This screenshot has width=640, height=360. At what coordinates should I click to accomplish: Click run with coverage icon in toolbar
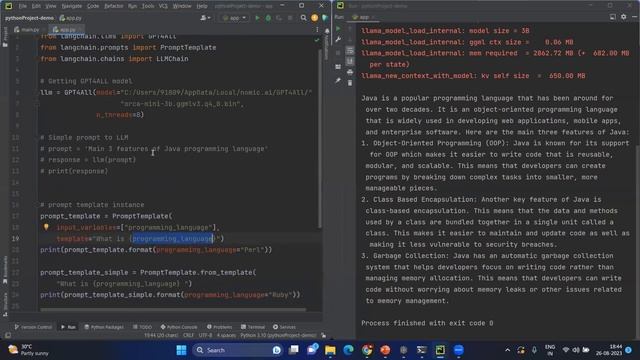pyautogui.click(x=279, y=18)
